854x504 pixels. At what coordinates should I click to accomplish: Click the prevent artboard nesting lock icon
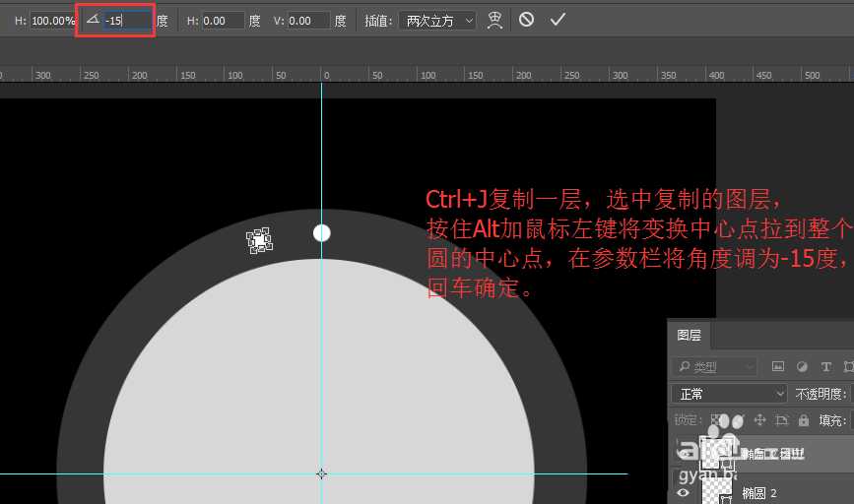[781, 420]
